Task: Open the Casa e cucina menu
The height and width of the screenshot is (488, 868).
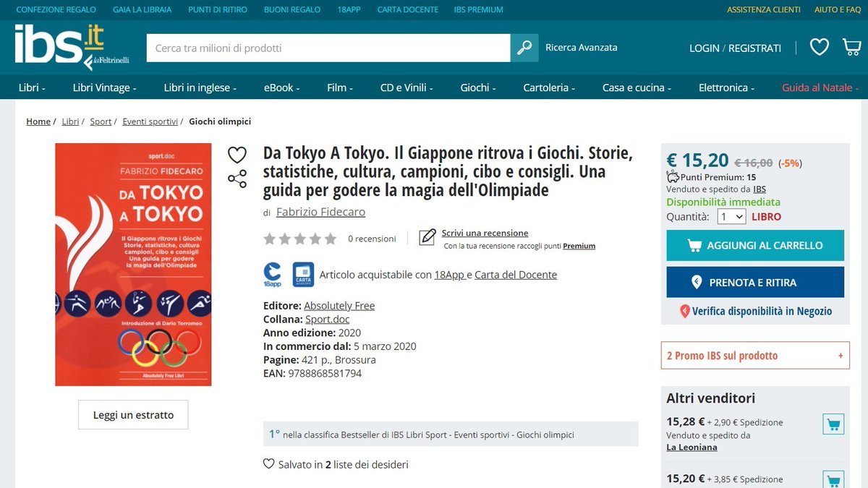Action: 637,87
